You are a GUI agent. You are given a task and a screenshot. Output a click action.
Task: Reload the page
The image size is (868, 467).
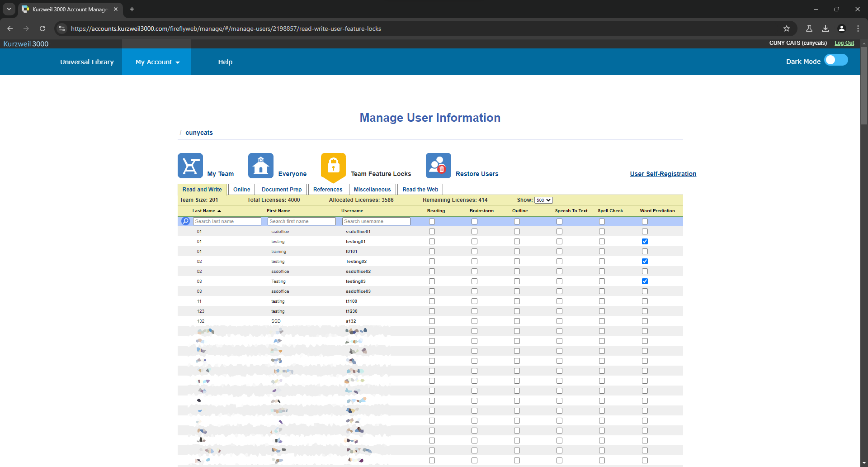[x=42, y=29]
